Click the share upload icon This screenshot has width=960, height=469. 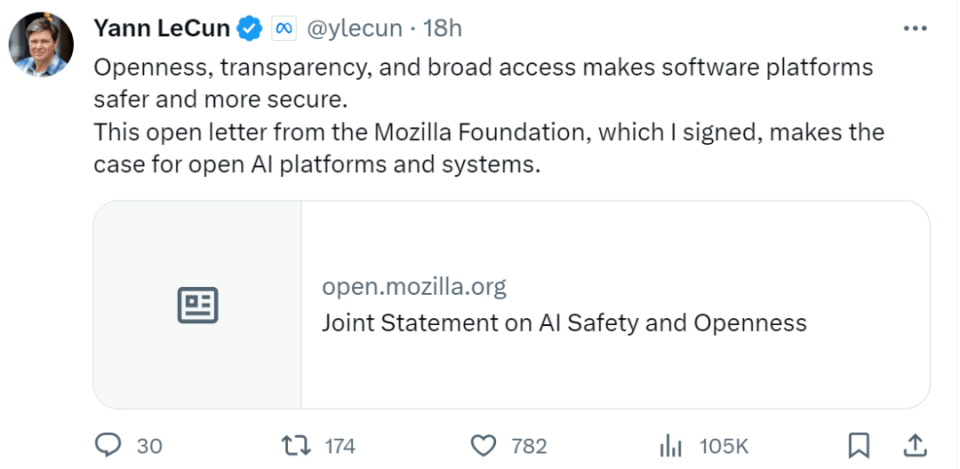[914, 445]
